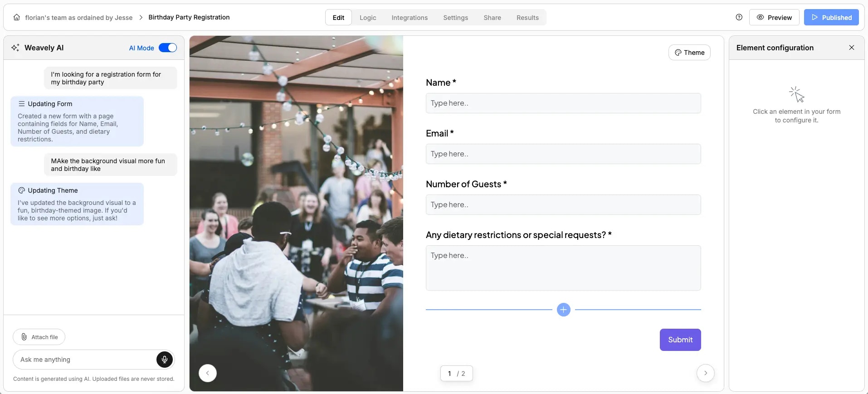Click the Preview button
Screen dimensions: 868x394
tap(774, 17)
